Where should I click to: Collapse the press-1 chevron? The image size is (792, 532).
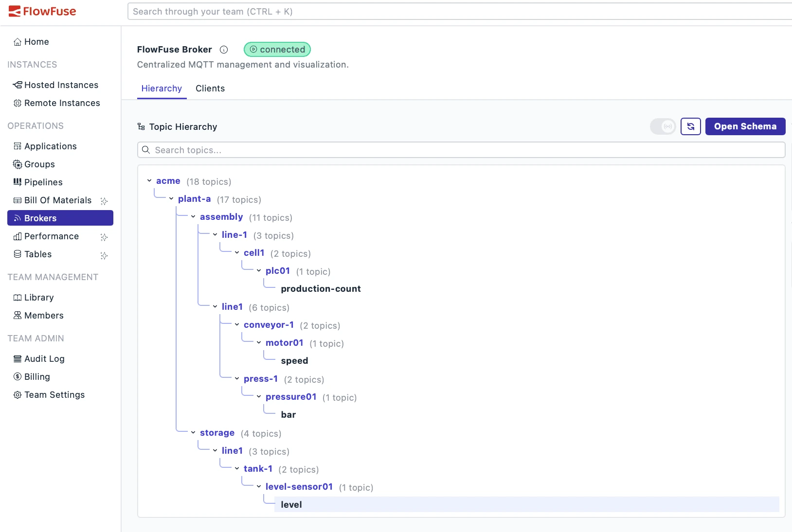coord(237,379)
